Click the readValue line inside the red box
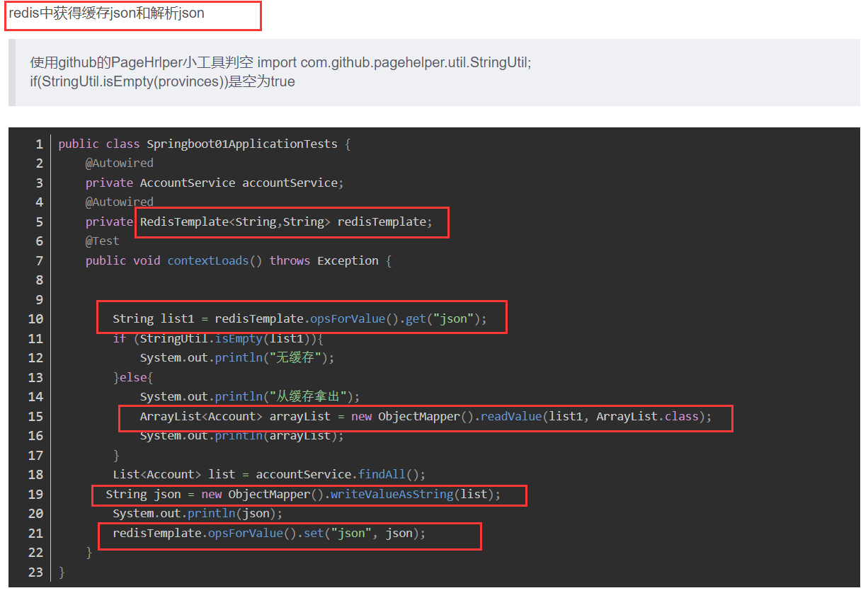Screen dimensions: 868x593 coord(425,416)
